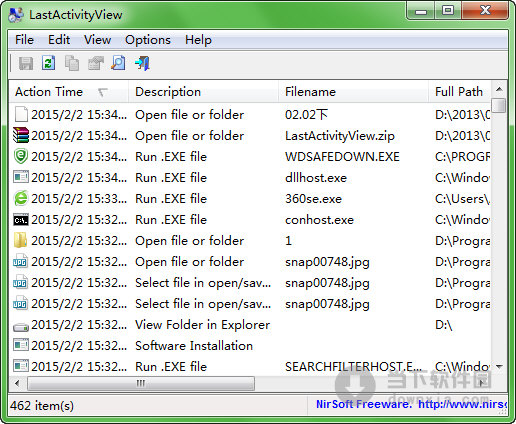Click the green shield icon for WDSAFEDOWN.EXE

pos(21,156)
